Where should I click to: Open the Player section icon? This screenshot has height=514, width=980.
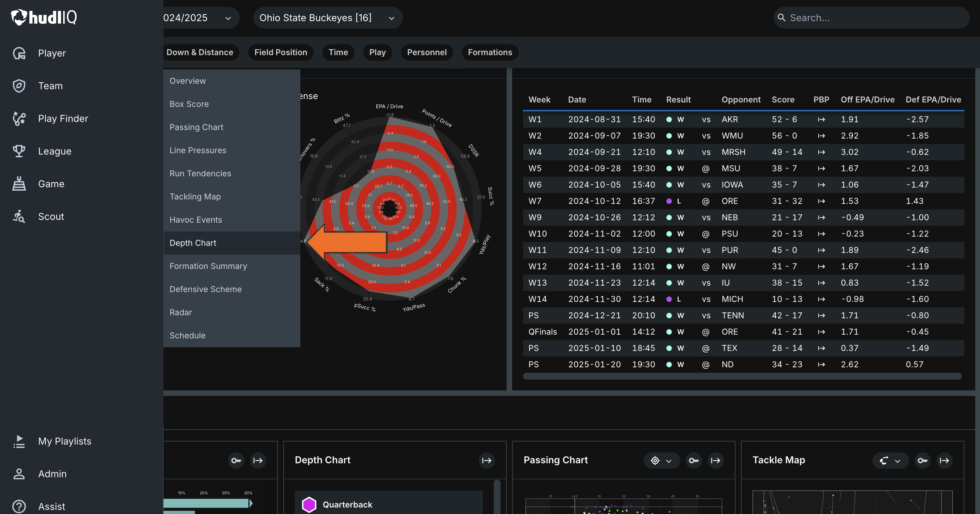click(19, 53)
